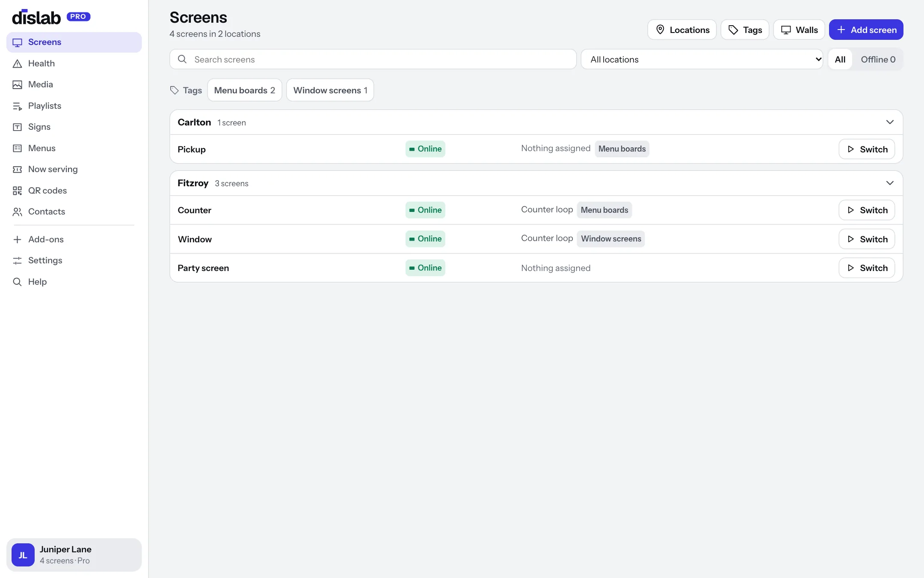Open Now serving via ticket icon

tap(17, 170)
